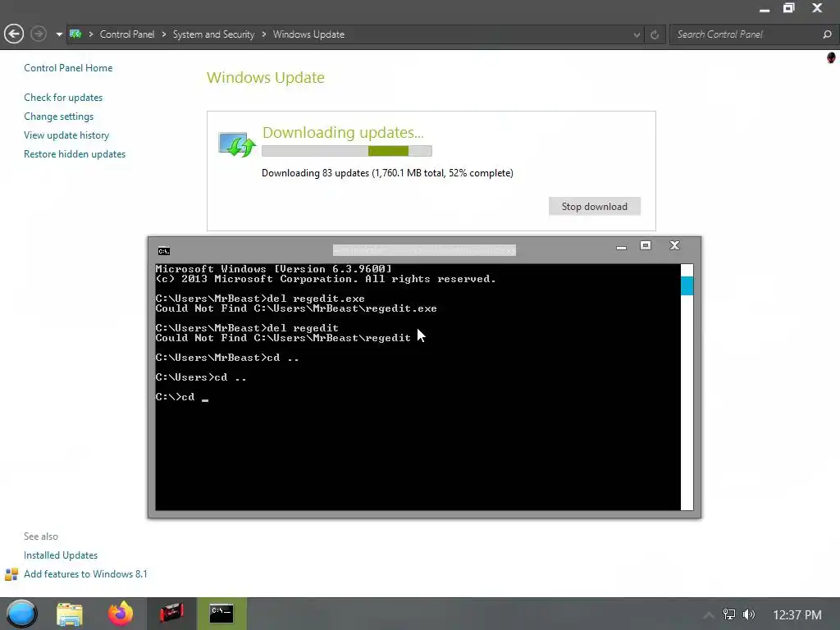Click the download progress bar

(x=347, y=151)
